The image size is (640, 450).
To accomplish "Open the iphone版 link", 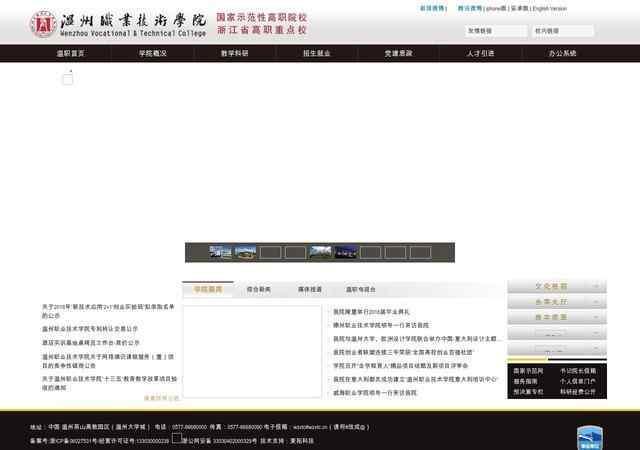I will click(x=496, y=8).
